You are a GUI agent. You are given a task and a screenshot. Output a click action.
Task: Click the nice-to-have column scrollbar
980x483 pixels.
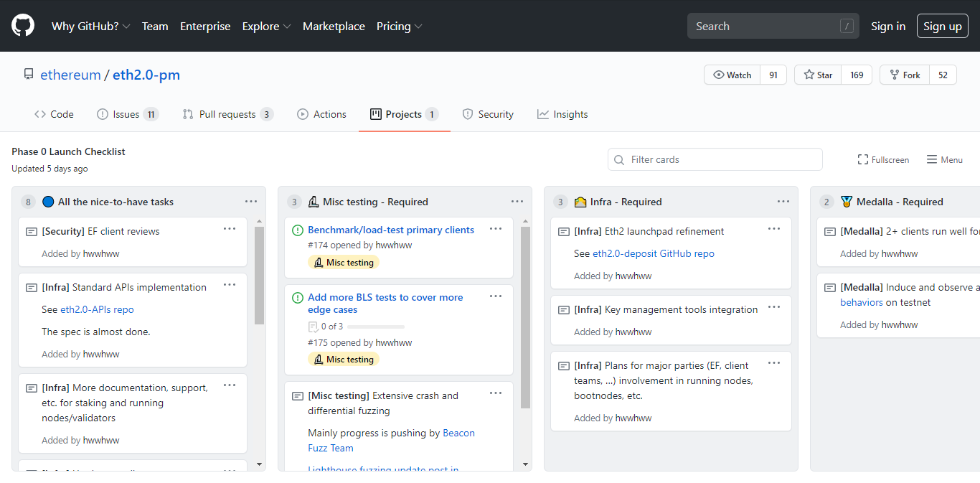click(x=260, y=276)
